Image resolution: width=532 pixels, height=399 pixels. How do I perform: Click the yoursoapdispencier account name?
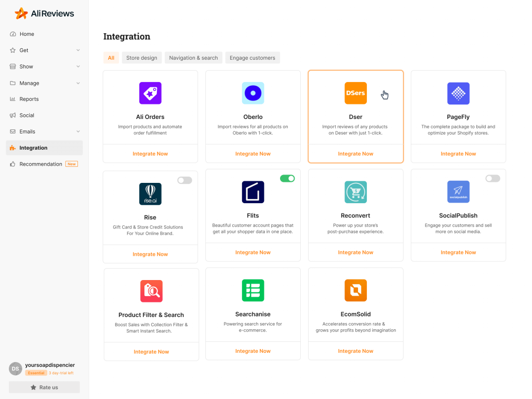click(x=50, y=365)
